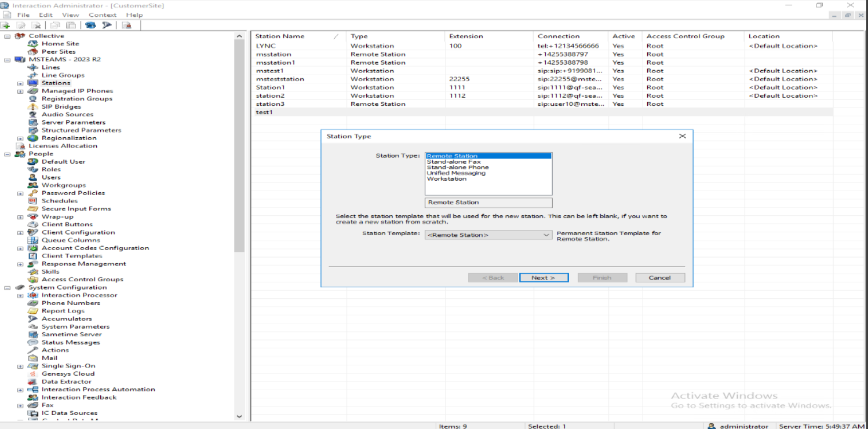Click the license toolbar icon with red seal

(x=126, y=25)
